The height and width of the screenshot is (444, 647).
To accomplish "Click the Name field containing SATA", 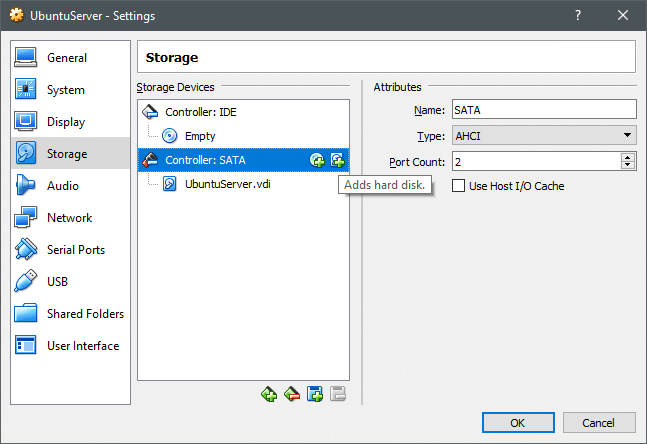I will (544, 110).
